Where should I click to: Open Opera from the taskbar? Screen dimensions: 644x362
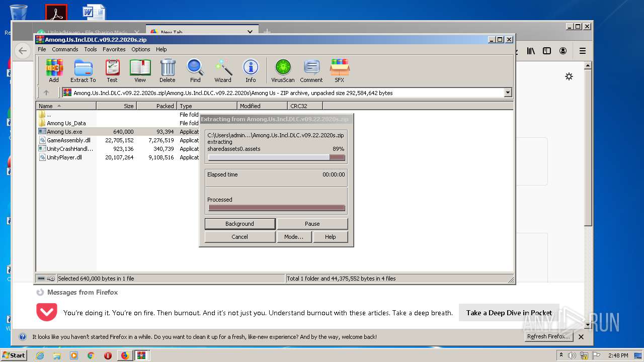(x=108, y=355)
